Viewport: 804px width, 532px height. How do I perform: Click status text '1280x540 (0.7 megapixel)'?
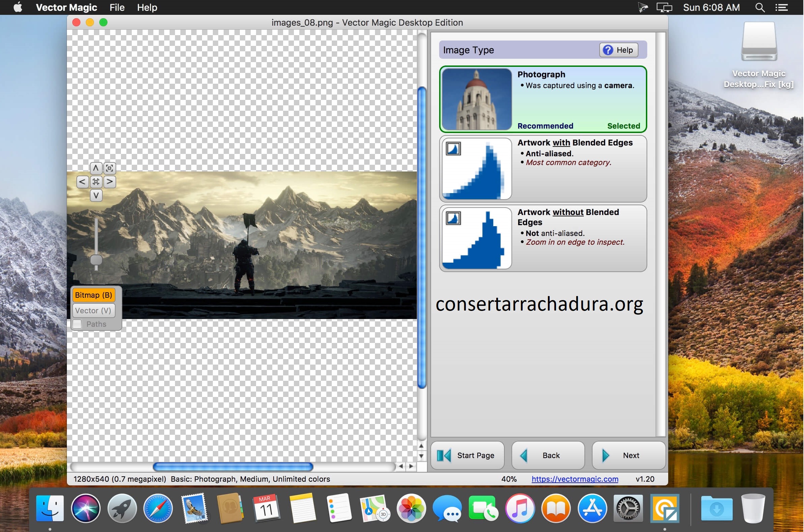pyautogui.click(x=120, y=479)
